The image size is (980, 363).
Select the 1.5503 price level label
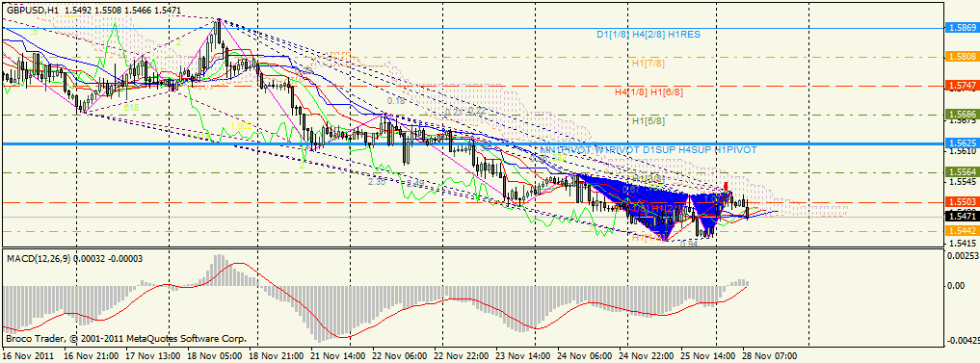click(x=962, y=202)
